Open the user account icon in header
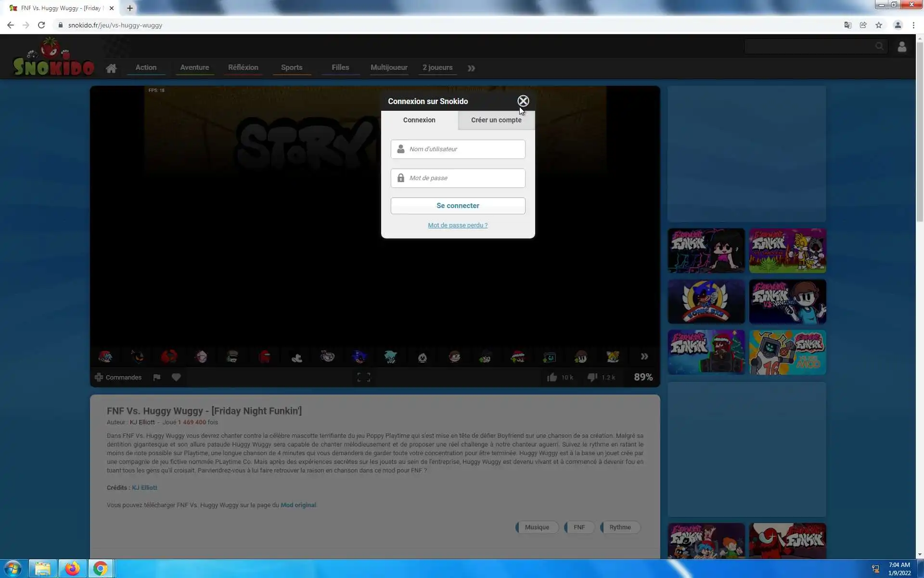 pyautogui.click(x=901, y=47)
